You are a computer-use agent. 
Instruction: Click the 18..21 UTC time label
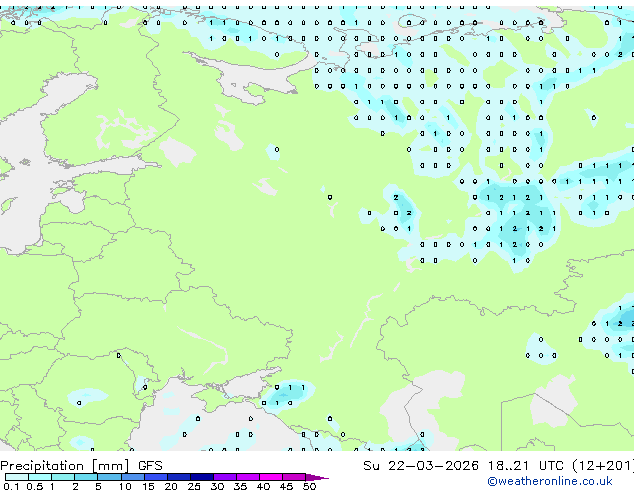[x=525, y=466]
